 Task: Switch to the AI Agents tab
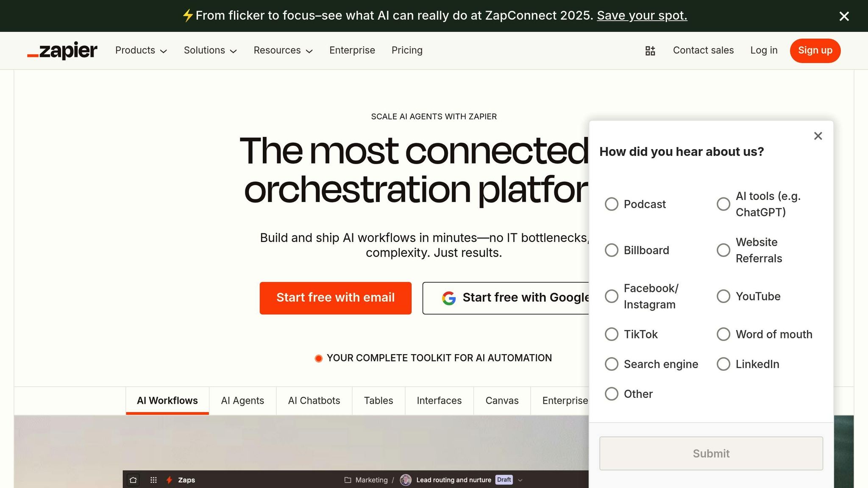[242, 400]
